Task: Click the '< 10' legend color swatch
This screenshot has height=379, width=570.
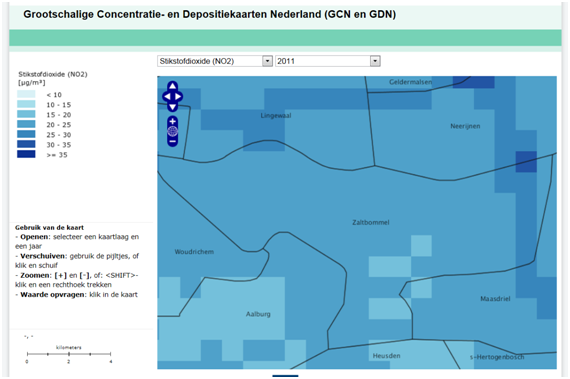Action: point(26,94)
